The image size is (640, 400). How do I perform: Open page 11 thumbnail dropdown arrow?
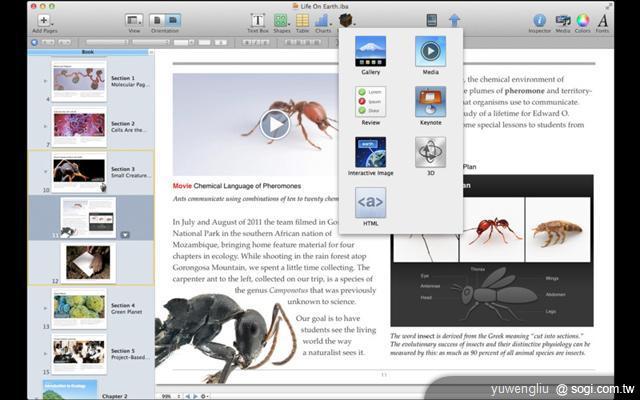(125, 235)
